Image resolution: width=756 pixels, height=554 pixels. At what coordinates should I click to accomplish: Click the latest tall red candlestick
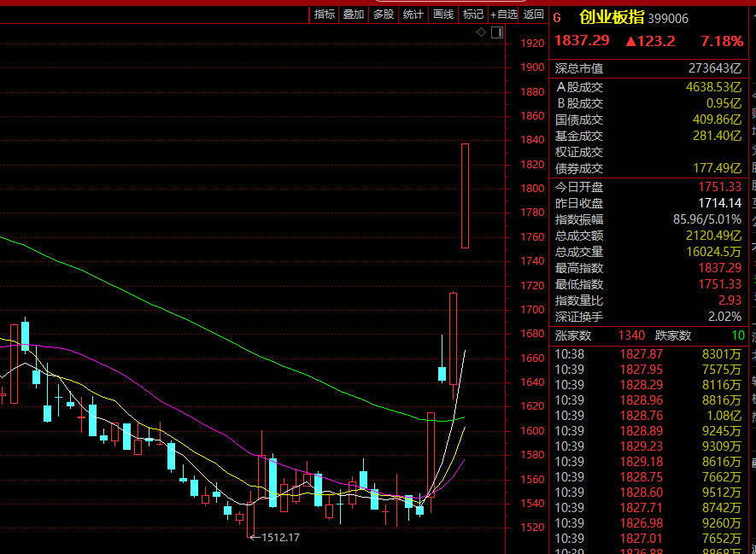(465, 195)
